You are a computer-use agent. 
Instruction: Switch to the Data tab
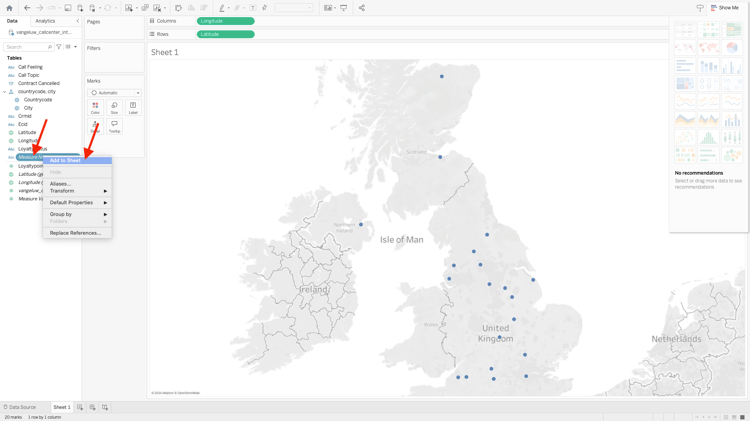pyautogui.click(x=12, y=21)
